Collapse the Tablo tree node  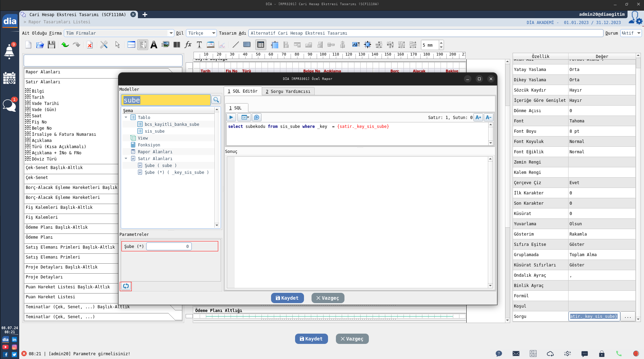(x=126, y=117)
